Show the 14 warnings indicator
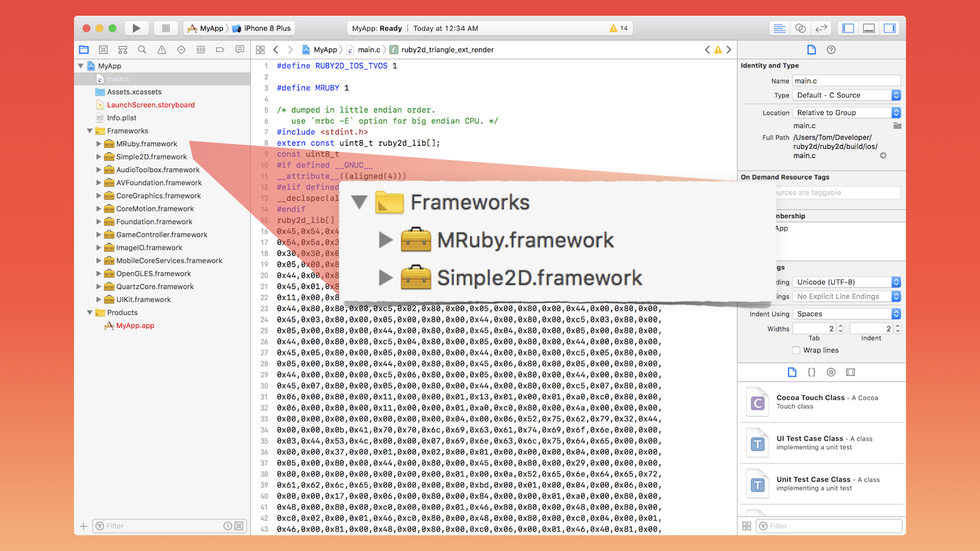 619,28
